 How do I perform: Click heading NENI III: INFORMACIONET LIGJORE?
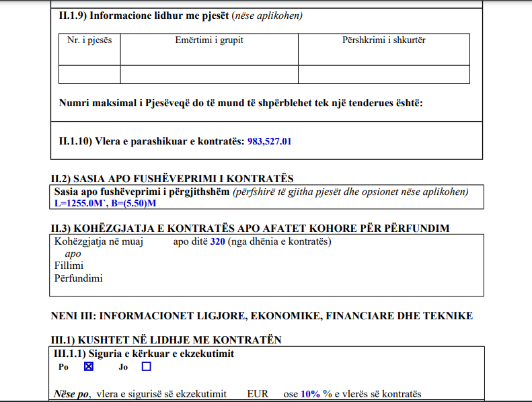tap(262, 316)
